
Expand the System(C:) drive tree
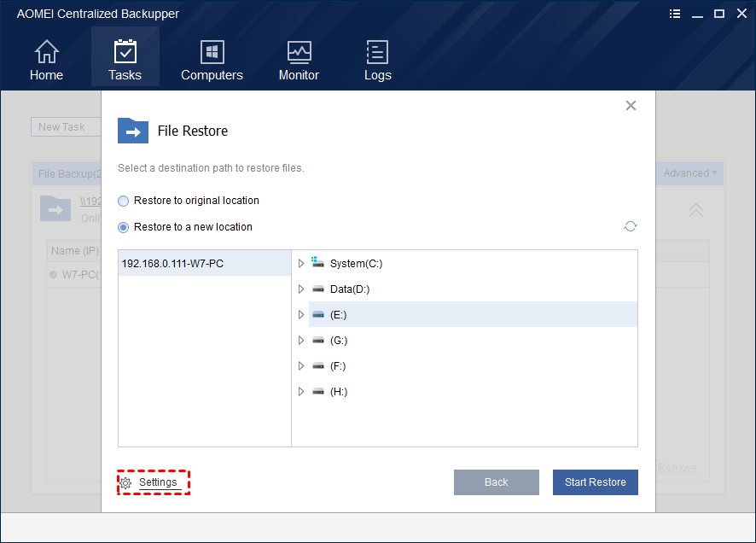point(301,263)
